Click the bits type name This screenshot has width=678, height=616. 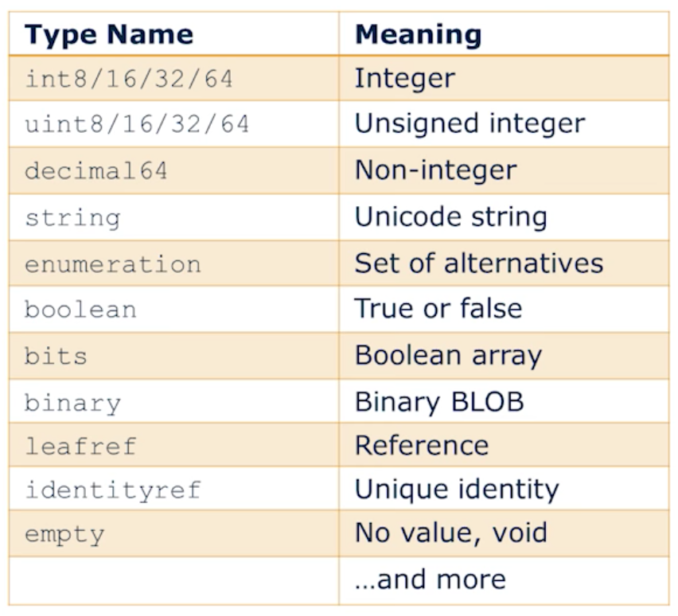(x=56, y=355)
